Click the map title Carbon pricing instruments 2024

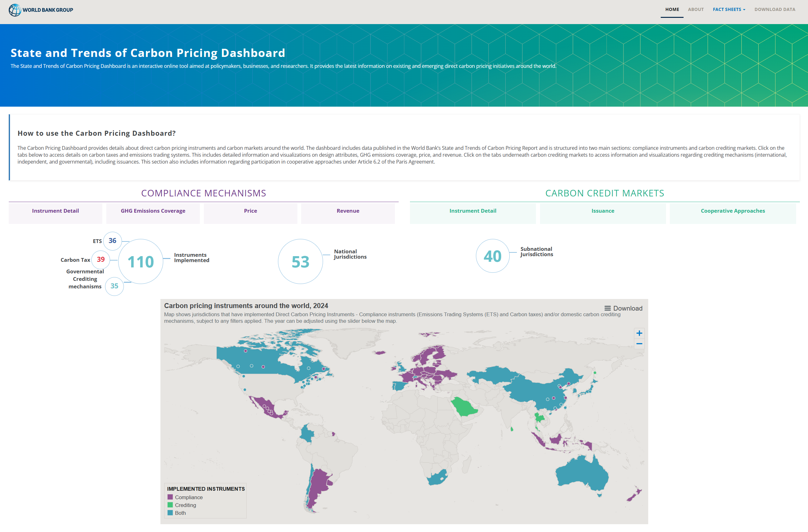point(246,306)
